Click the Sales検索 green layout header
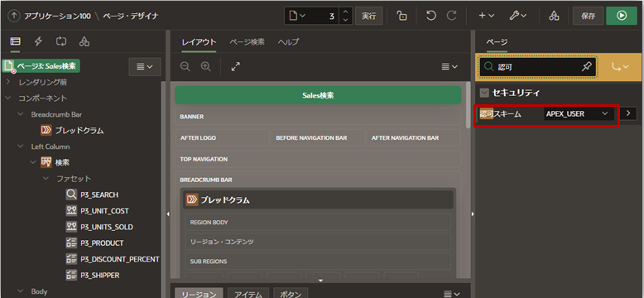Screen dimensions: 644x298 tap(318, 95)
